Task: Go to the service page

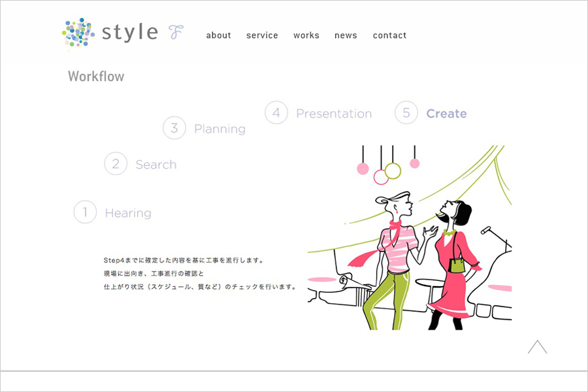Action: click(262, 35)
